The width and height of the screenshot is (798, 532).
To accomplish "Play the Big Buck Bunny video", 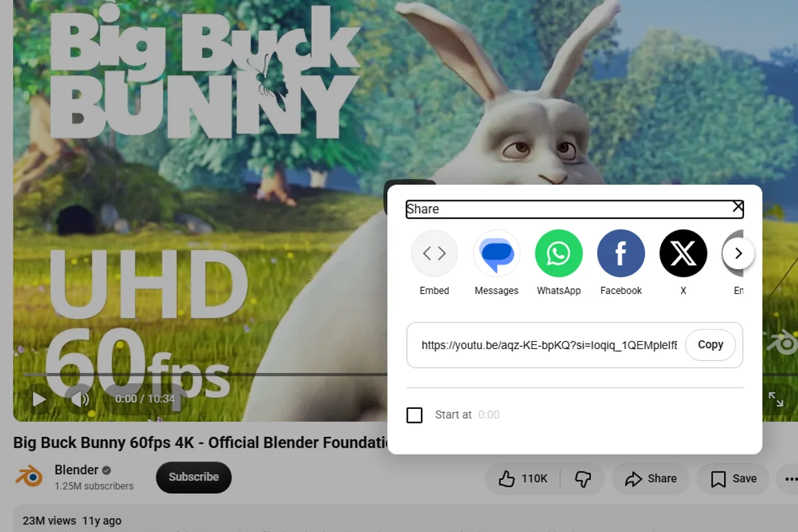I will (39, 399).
